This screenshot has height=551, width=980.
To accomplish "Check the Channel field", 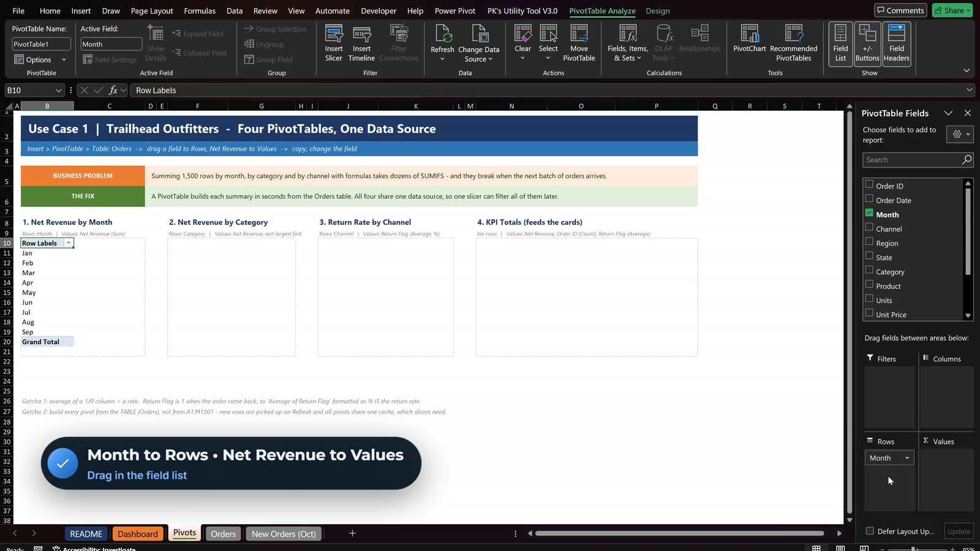I will click(869, 227).
